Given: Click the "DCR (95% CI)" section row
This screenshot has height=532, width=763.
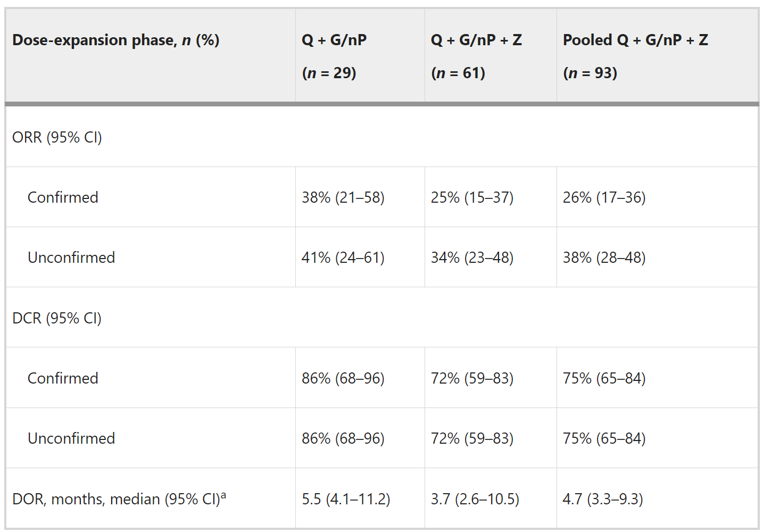Looking at the screenshot, I should point(57,318).
